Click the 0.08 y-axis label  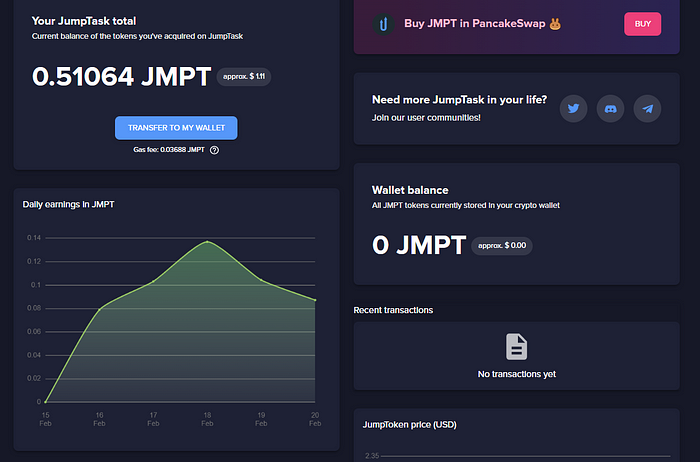click(x=34, y=308)
